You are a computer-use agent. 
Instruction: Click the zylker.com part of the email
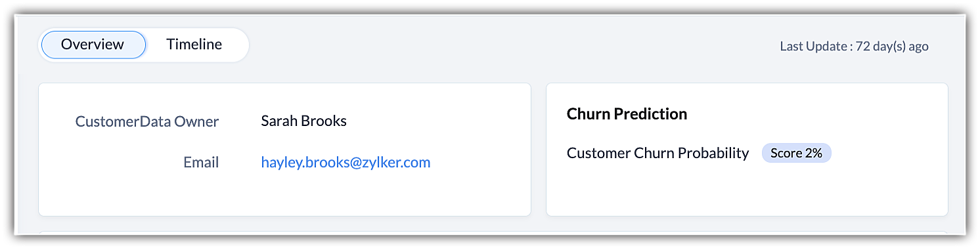[398, 163]
